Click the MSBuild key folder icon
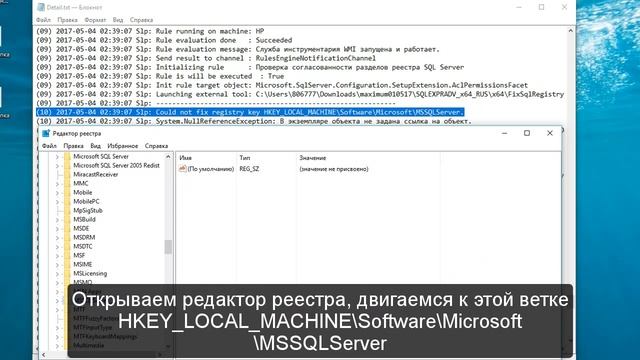640x360 pixels. 67,220
